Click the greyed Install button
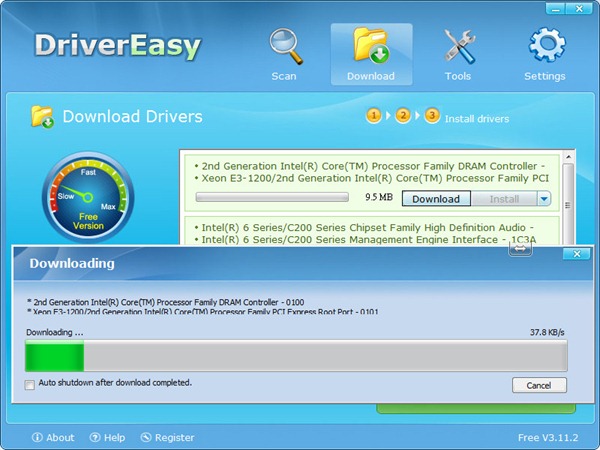The width and height of the screenshot is (600, 450). pos(504,199)
